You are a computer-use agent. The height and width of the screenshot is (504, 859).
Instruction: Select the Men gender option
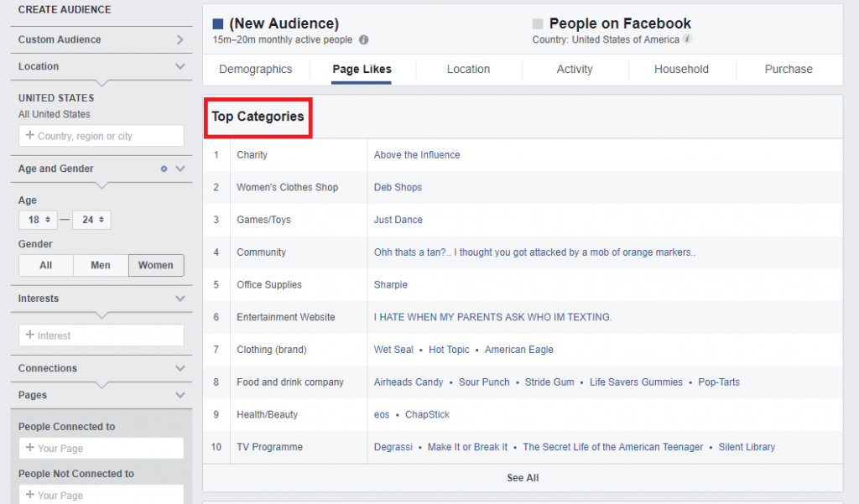[101, 265]
